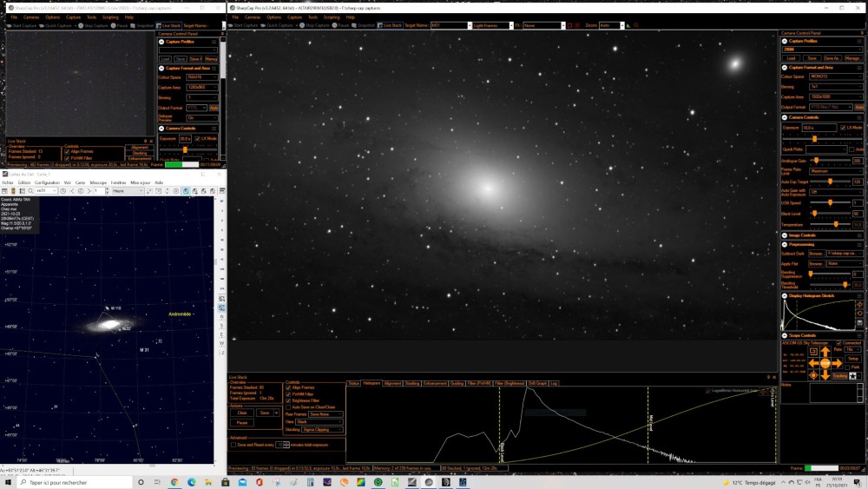Open the Scripting menu in the main SharpCap window
The width and height of the screenshot is (868, 489).
pos(332,17)
